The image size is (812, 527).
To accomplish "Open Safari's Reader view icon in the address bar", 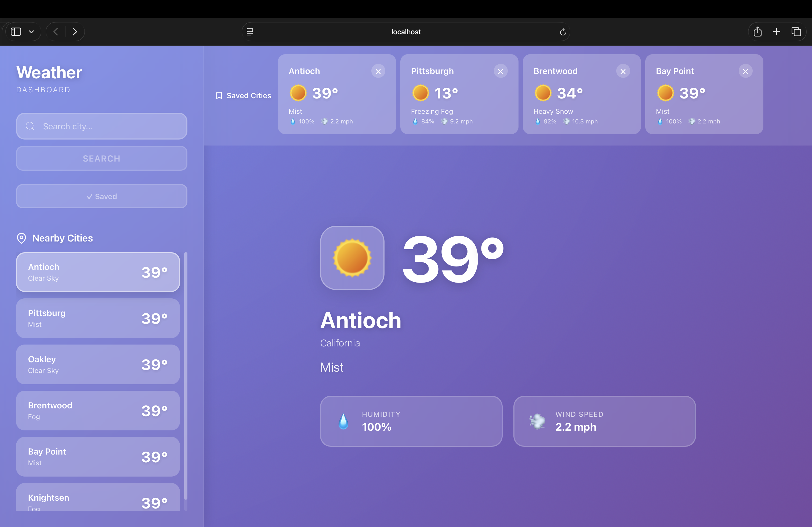I will pos(250,31).
